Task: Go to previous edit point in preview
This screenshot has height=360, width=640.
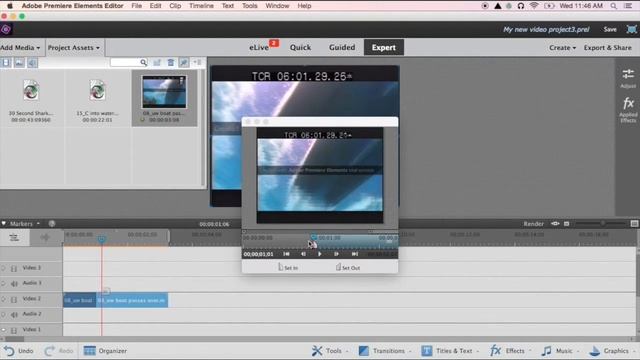Action: click(287, 254)
